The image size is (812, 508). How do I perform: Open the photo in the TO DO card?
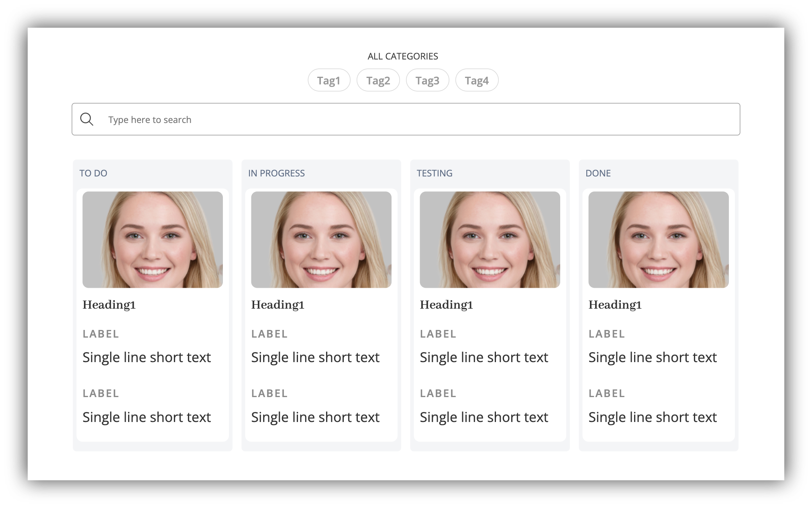153,240
